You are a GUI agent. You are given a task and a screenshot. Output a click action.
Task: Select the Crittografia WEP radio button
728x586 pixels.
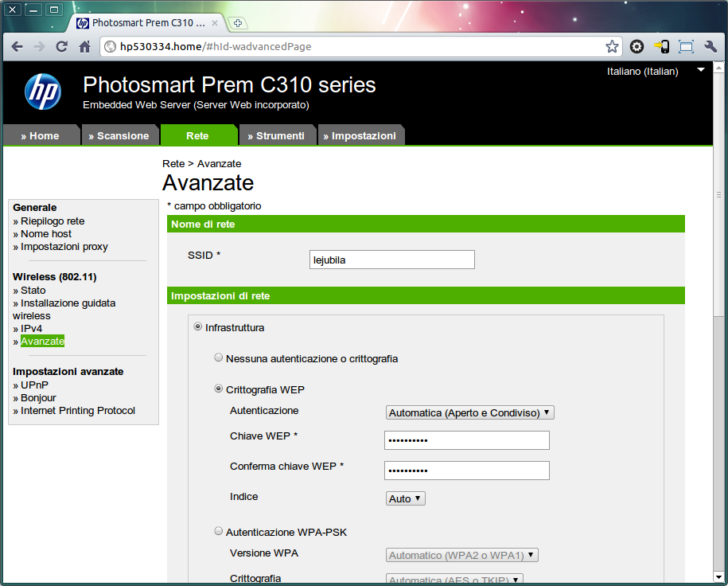218,389
